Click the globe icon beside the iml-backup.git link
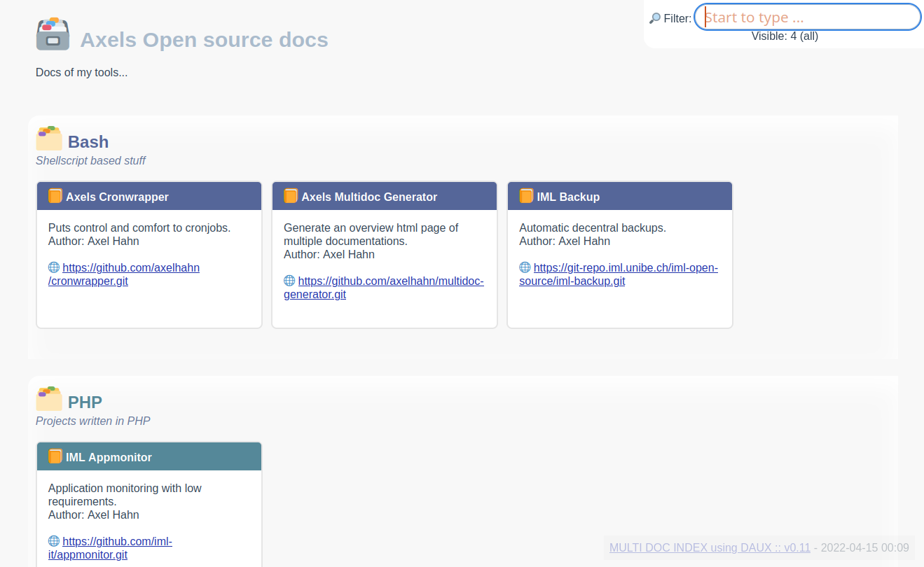This screenshot has height=567, width=924. 525,267
